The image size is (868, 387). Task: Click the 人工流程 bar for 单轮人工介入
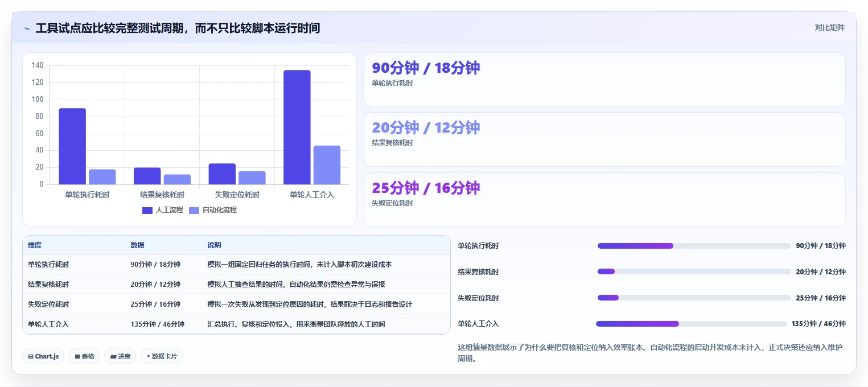click(297, 127)
